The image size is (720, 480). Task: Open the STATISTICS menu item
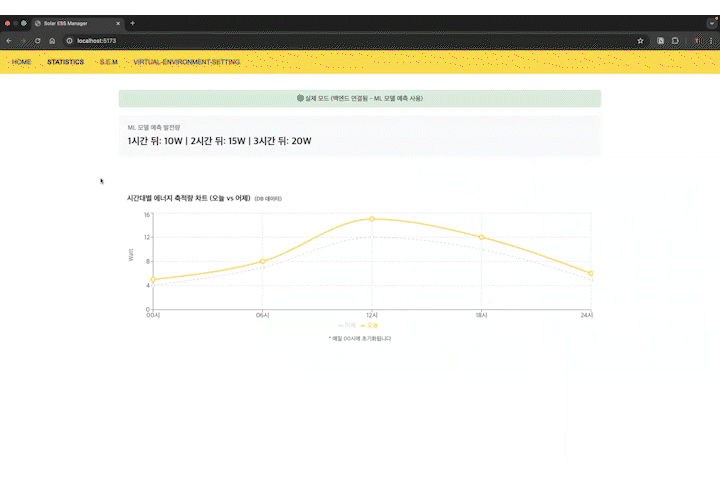pos(66,62)
